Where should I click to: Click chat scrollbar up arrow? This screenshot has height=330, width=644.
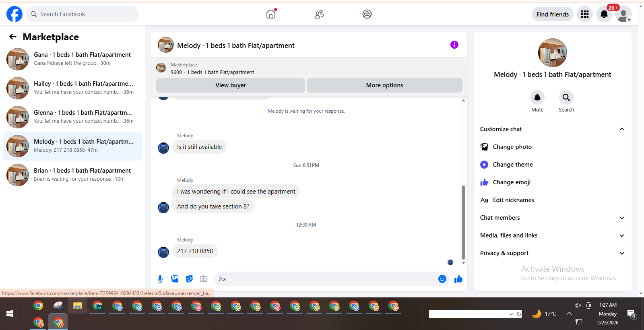463,101
